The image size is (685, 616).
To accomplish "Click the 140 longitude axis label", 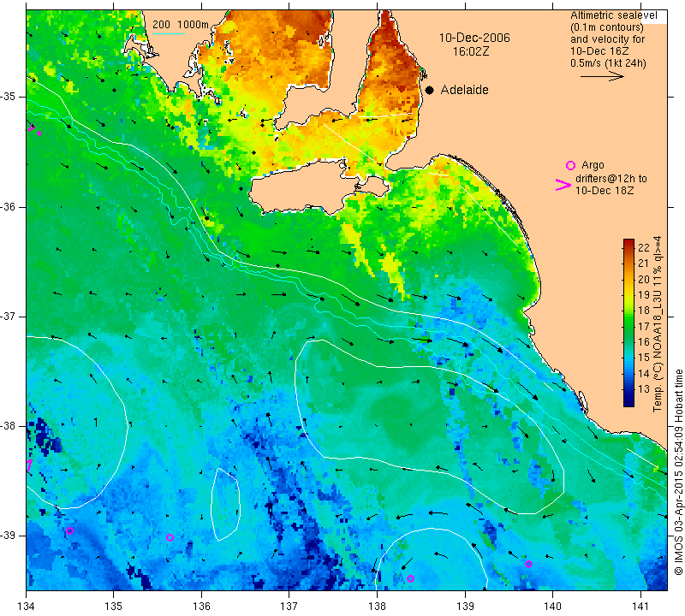I will [x=552, y=606].
